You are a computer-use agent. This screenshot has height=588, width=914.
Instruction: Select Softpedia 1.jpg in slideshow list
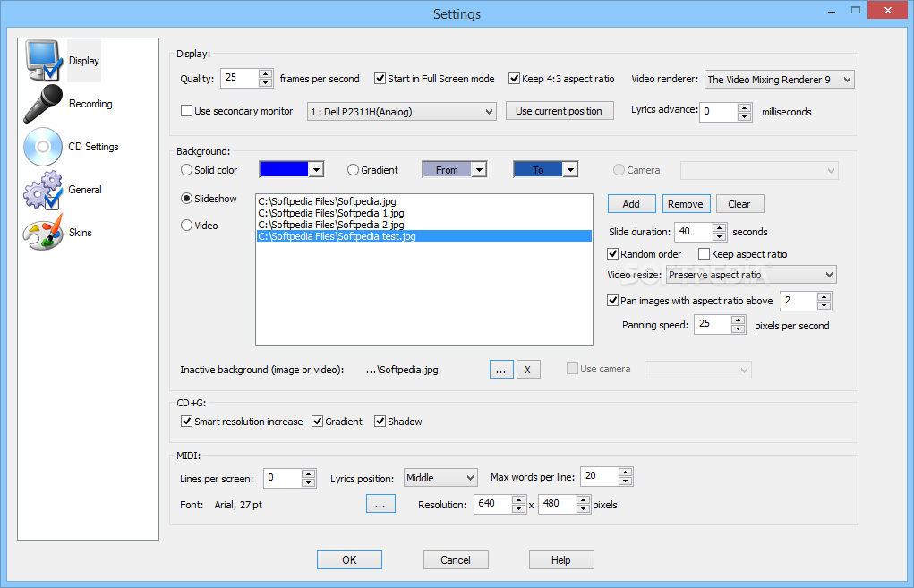click(423, 213)
